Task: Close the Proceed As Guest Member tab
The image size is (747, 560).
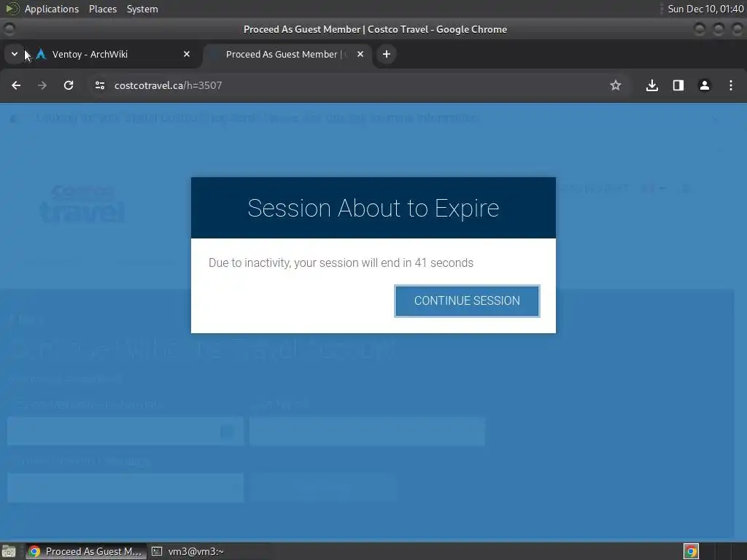Action: pyautogui.click(x=360, y=54)
